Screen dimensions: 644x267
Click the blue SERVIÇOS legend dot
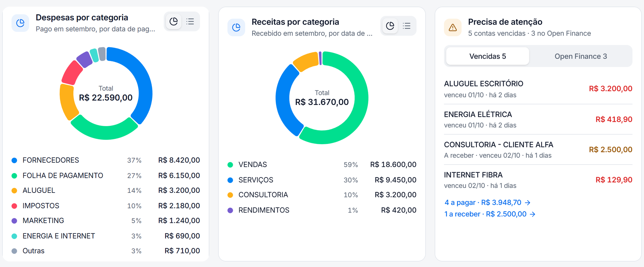[x=230, y=180]
